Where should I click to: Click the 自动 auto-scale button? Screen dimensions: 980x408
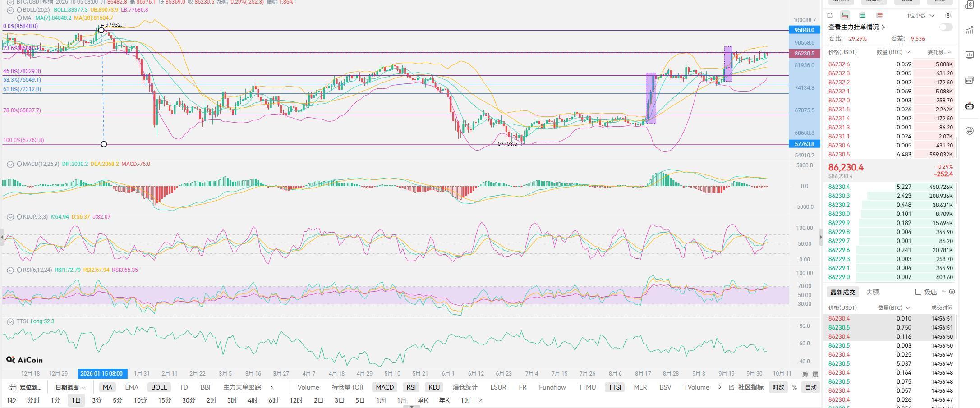pyautogui.click(x=810, y=387)
